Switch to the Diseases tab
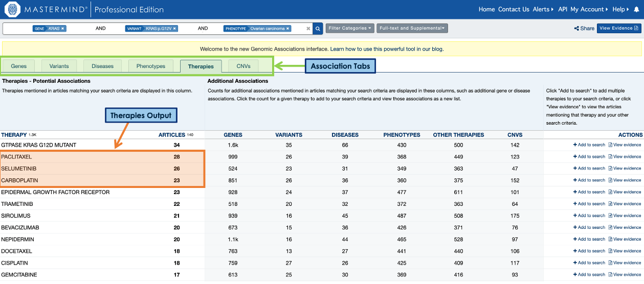Viewport: 644px width, 284px height. click(103, 66)
